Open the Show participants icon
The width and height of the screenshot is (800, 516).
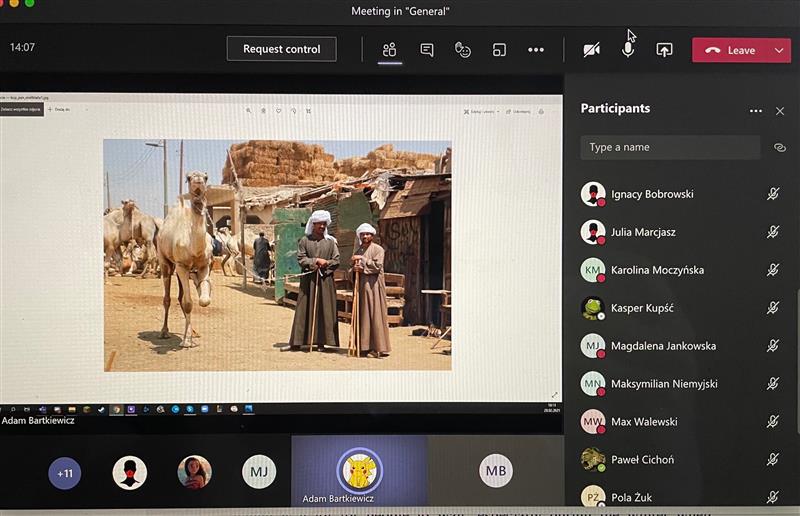click(x=390, y=49)
